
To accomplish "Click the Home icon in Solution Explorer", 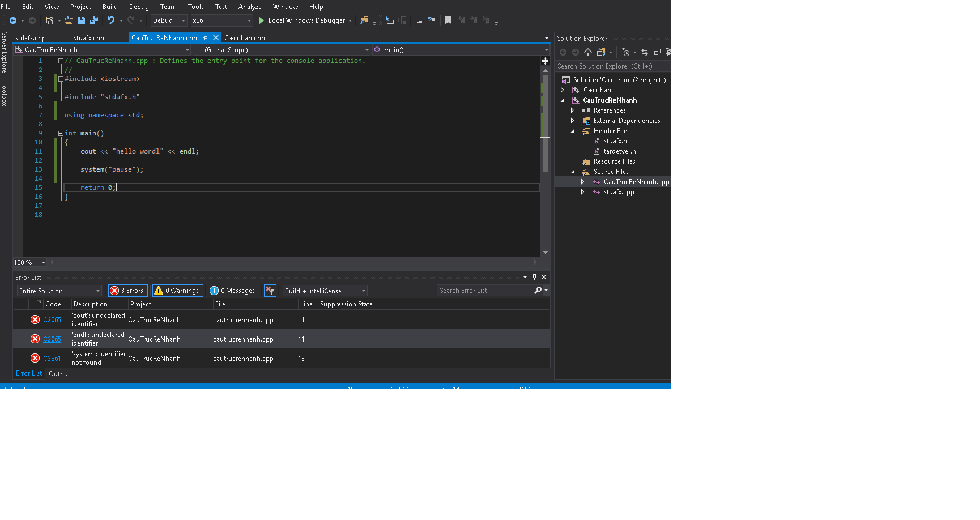I will 588,52.
